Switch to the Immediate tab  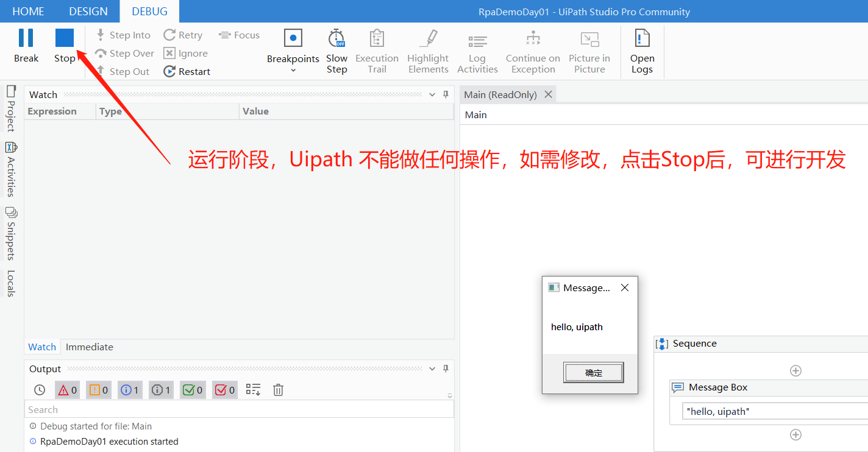pyautogui.click(x=89, y=346)
